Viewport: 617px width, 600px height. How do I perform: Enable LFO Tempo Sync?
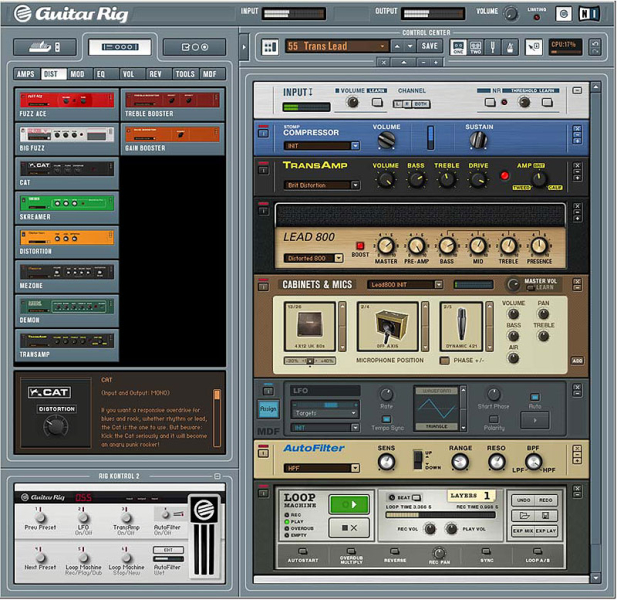point(386,419)
